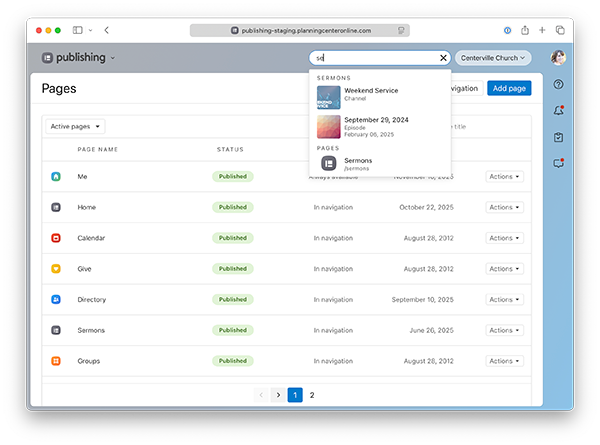Open the chat messages icon

(x=558, y=163)
